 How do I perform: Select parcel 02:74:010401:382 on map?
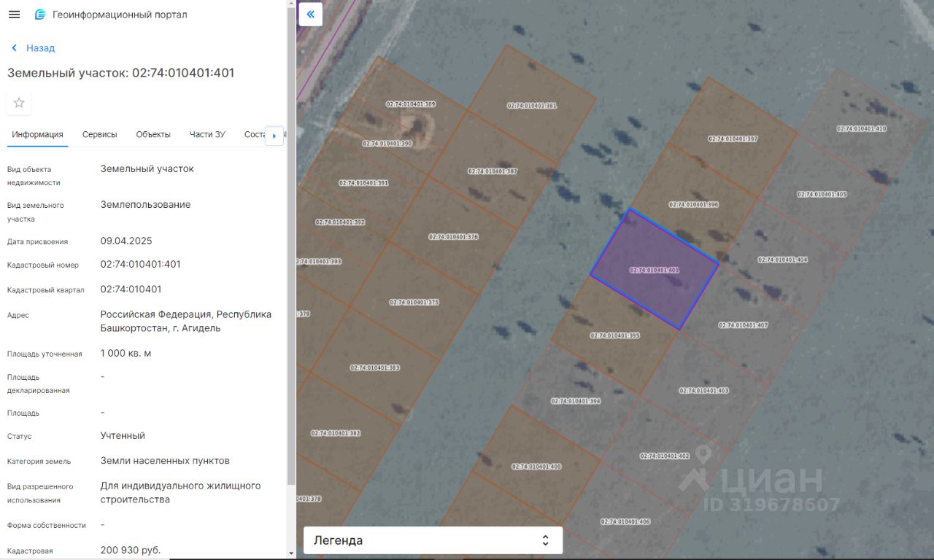336,433
